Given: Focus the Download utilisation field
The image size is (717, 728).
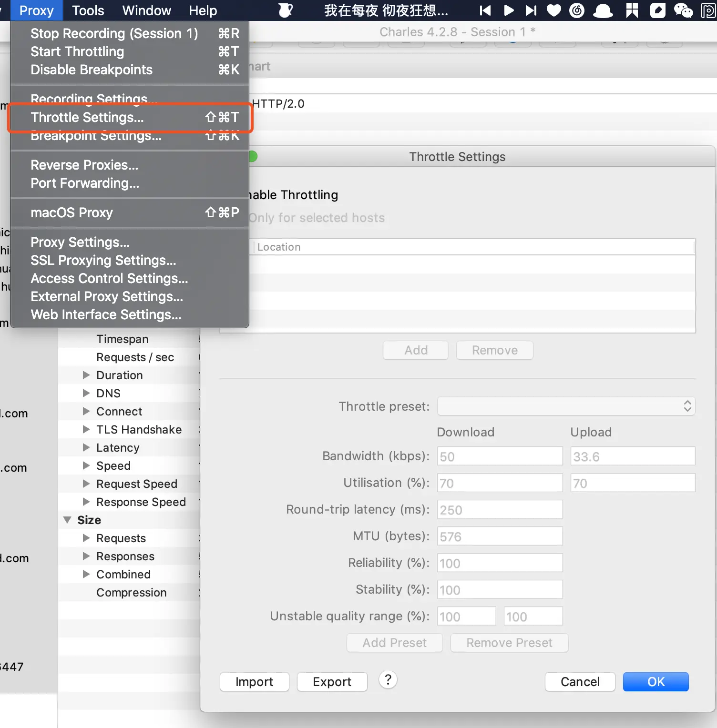Looking at the screenshot, I should (x=500, y=483).
